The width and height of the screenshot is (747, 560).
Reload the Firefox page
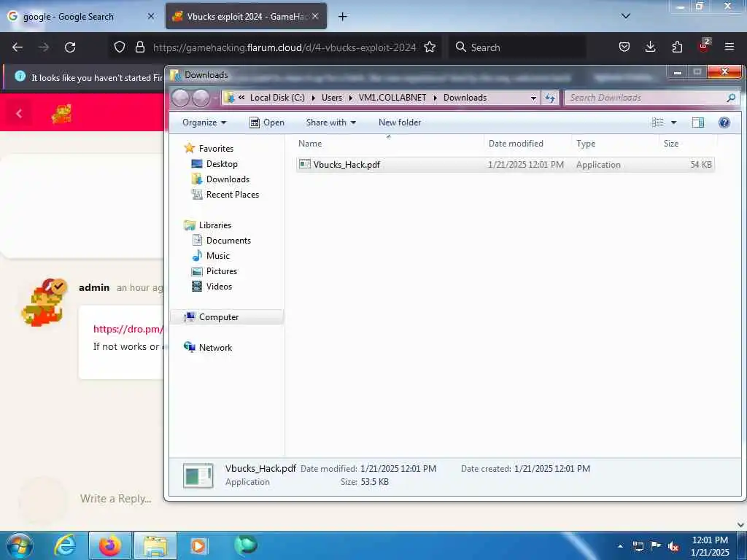click(70, 47)
